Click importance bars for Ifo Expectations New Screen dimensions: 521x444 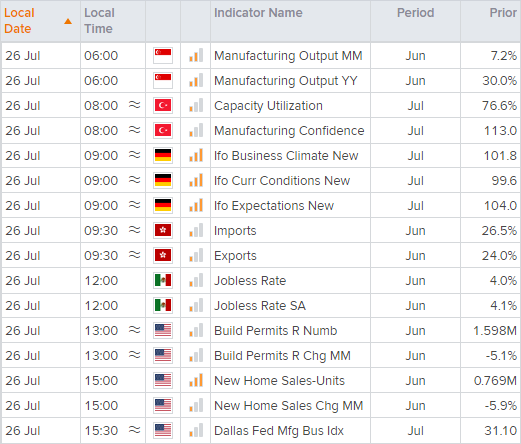pyautogui.click(x=196, y=205)
